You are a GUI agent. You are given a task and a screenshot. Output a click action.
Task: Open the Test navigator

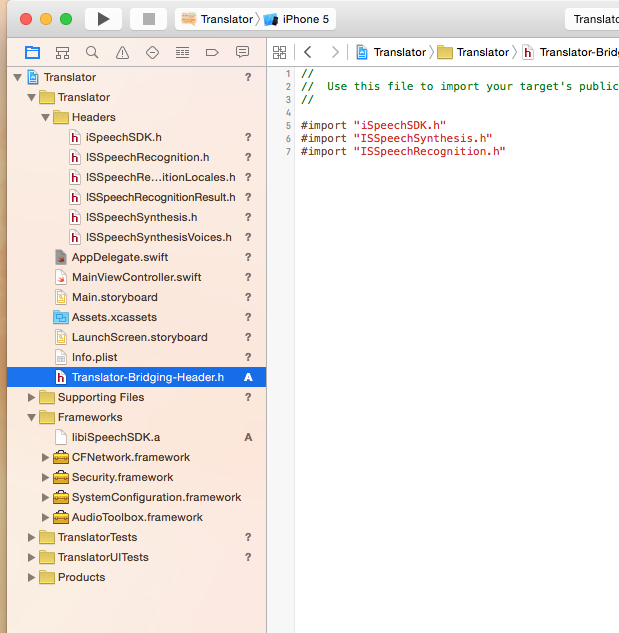[152, 52]
